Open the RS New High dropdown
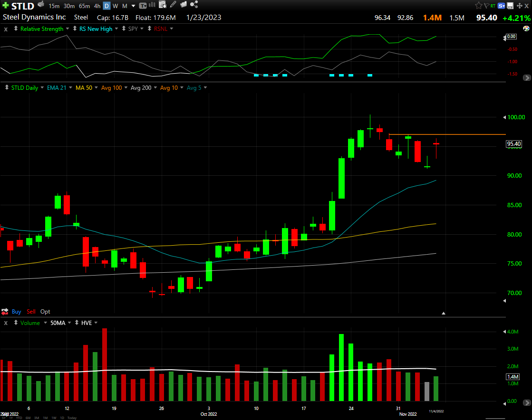 (116, 29)
